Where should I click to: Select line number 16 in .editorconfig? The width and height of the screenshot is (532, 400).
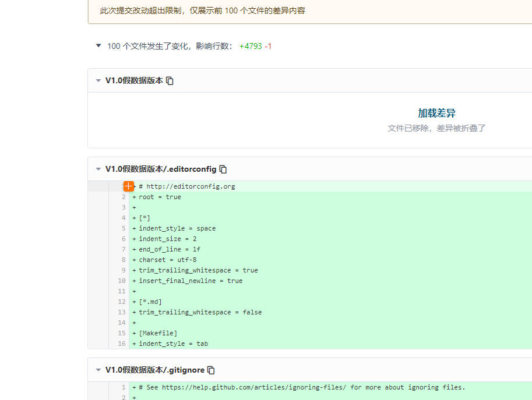pyautogui.click(x=121, y=344)
